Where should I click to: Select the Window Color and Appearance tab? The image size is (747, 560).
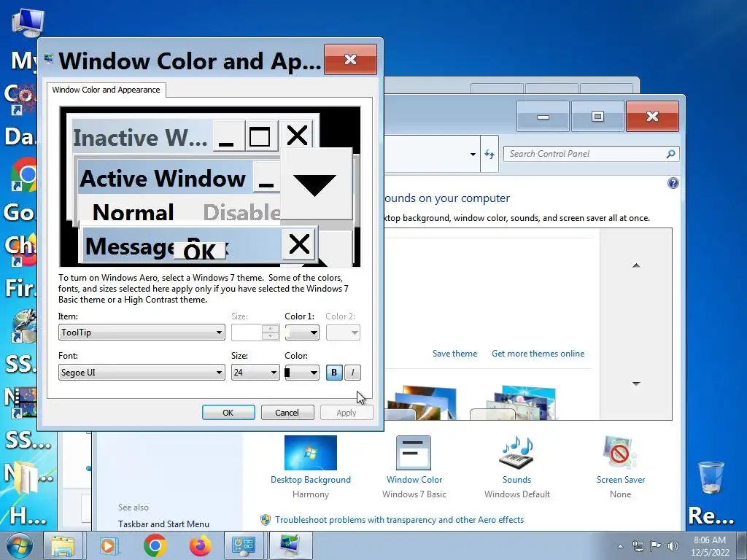coord(107,90)
